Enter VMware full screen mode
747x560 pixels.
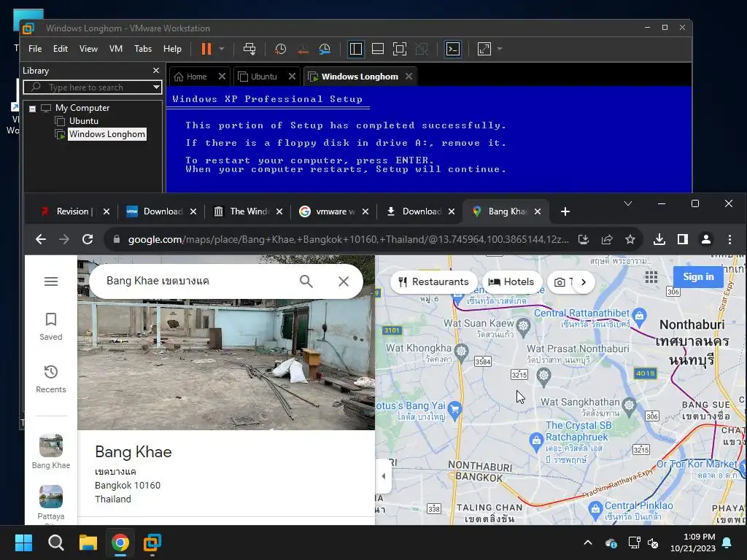[400, 49]
